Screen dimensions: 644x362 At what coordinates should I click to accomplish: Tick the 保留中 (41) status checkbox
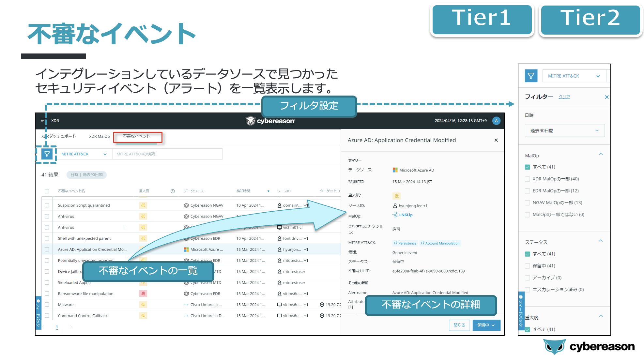click(527, 266)
